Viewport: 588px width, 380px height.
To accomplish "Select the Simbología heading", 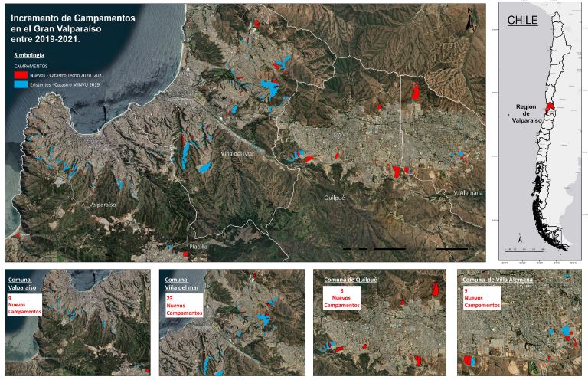I will pyautogui.click(x=29, y=56).
